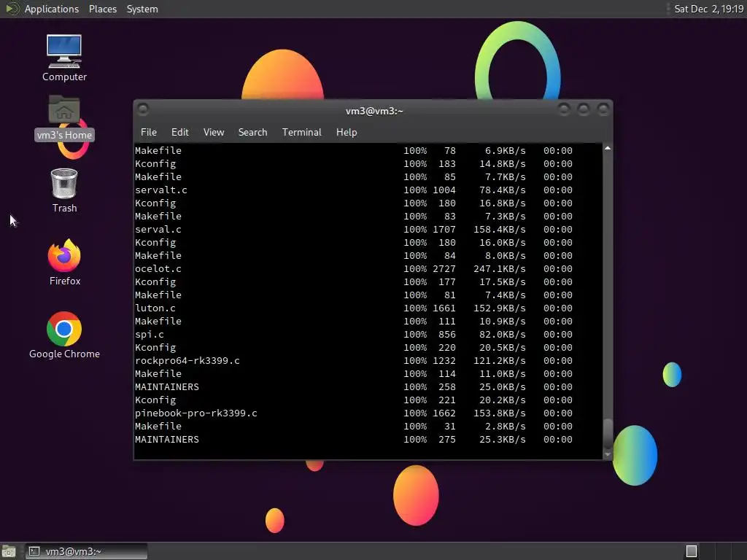Click the last MAINTAINERS line in terminal

pyautogui.click(x=354, y=440)
